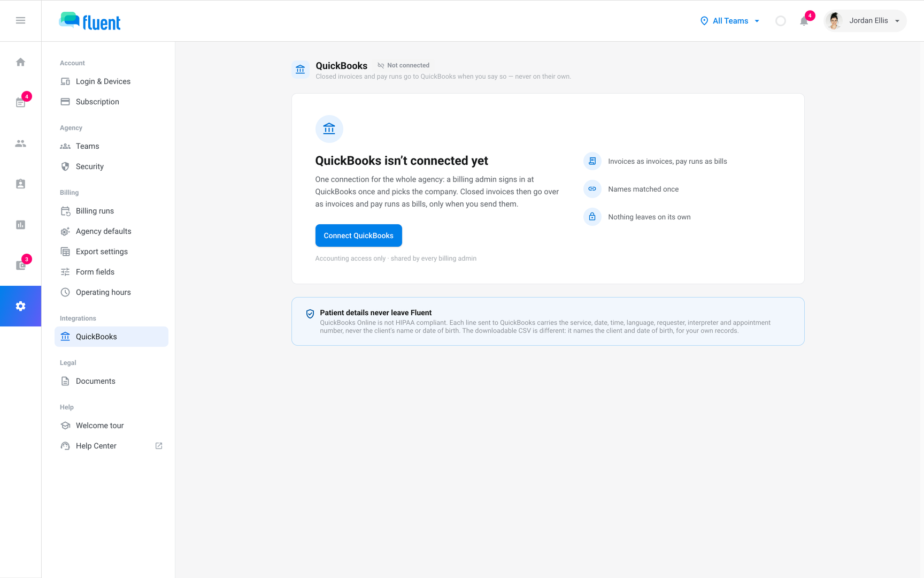
Task: Click the Help Center external-link icon
Action: pyautogui.click(x=159, y=446)
